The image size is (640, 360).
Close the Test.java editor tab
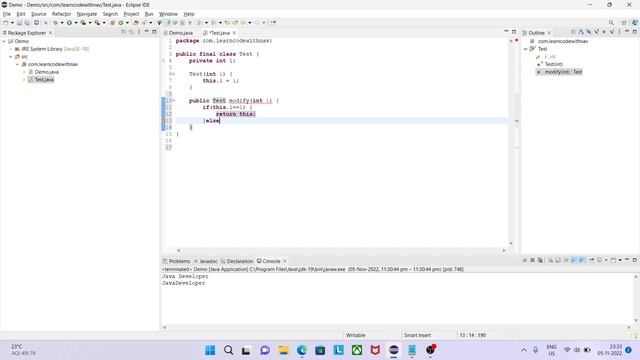point(234,33)
